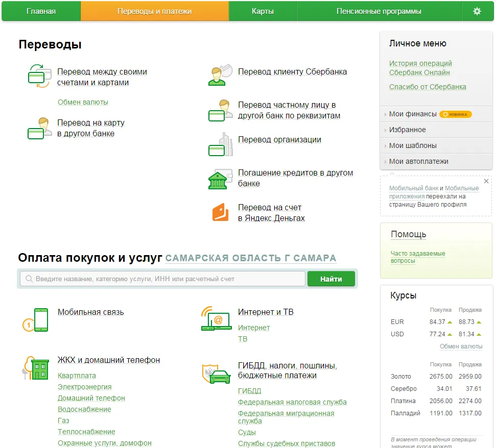
Task: Switch to the Карты tab
Action: click(263, 11)
